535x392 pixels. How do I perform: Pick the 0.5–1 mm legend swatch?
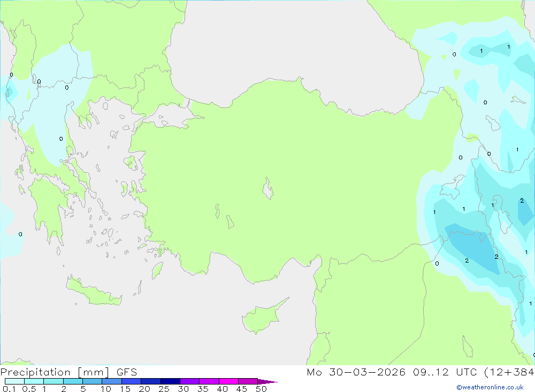pos(34,381)
